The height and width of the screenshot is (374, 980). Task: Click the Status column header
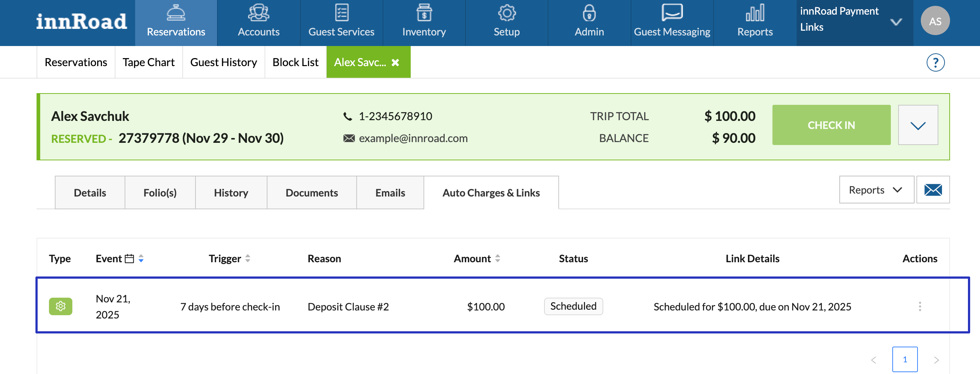coord(573,259)
